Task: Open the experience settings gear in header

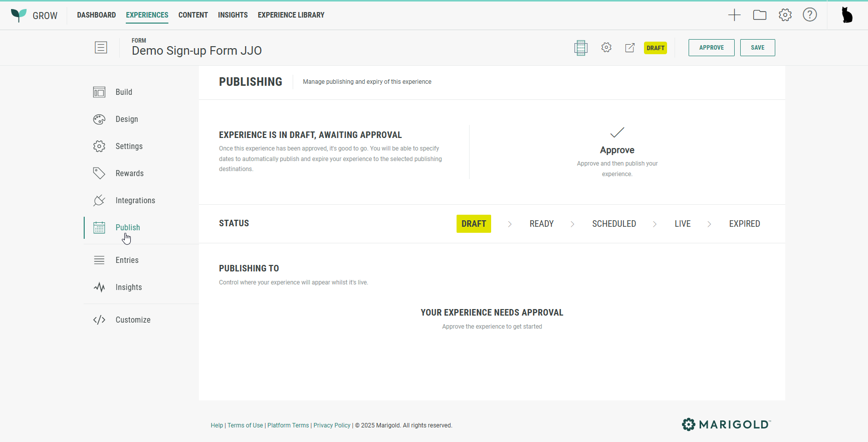Action: [606, 48]
